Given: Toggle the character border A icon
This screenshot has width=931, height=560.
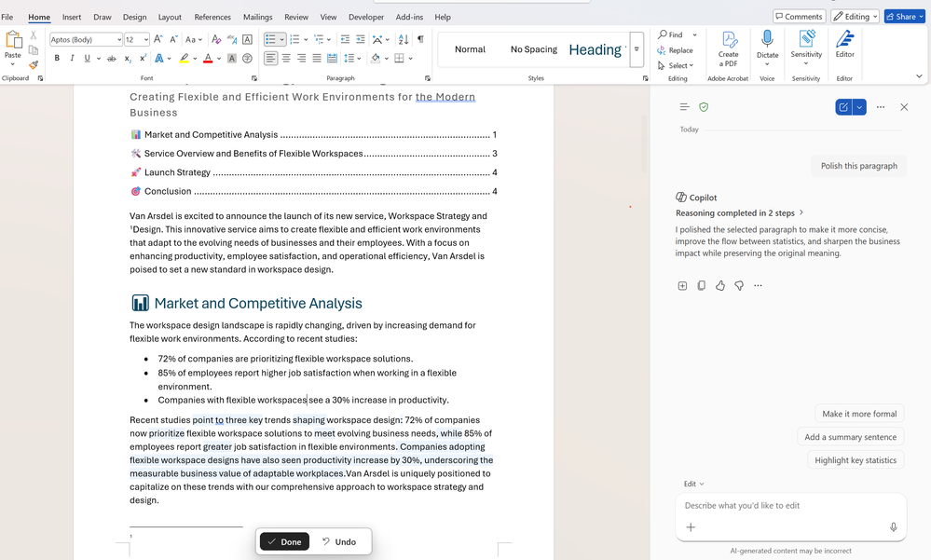Looking at the screenshot, I should pos(248,39).
